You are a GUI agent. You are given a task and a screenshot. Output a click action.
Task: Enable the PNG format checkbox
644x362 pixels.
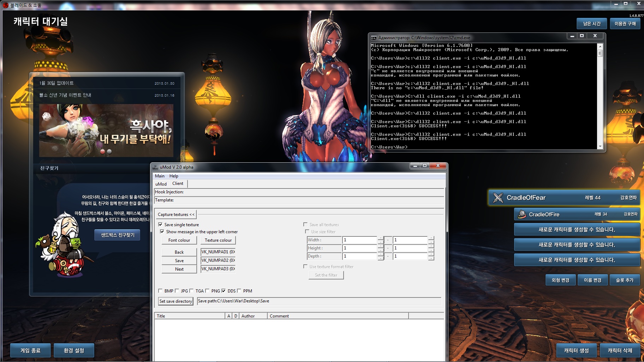point(207,291)
